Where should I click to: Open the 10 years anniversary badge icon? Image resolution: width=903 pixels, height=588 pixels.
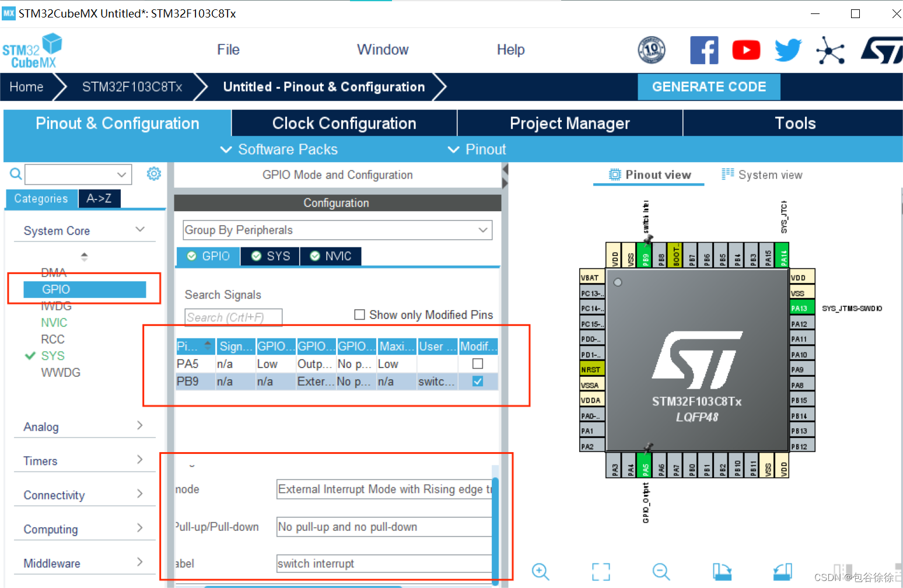652,50
